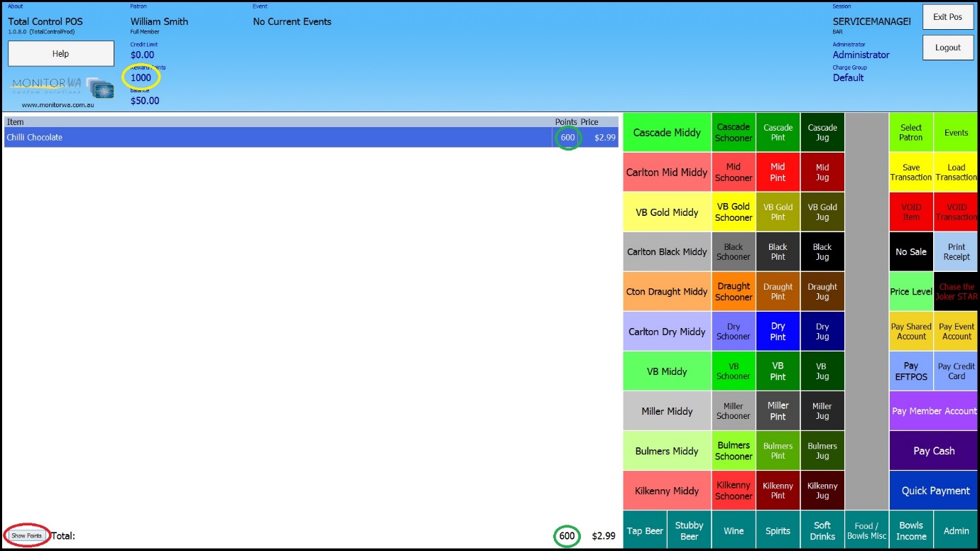
Task: Pay with EFTPOS
Action: [x=911, y=371]
